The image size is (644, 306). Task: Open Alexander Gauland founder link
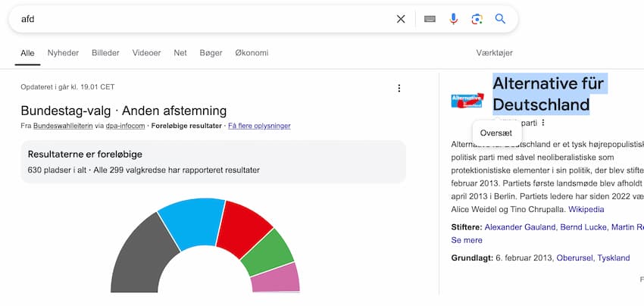[x=521, y=227]
